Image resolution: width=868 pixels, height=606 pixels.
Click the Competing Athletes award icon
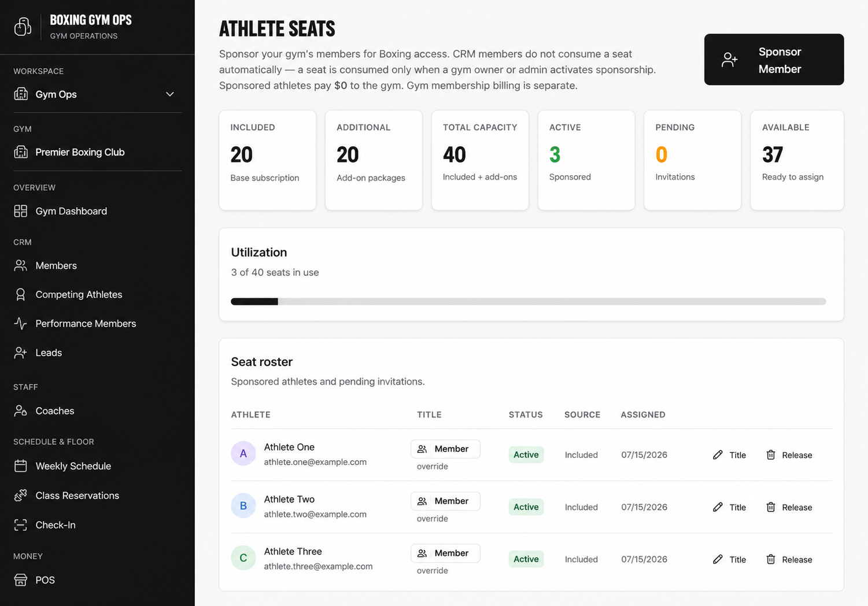tap(21, 294)
